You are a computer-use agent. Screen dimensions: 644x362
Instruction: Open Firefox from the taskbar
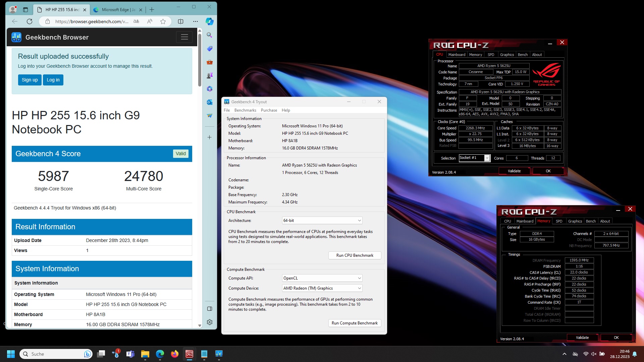point(175,354)
